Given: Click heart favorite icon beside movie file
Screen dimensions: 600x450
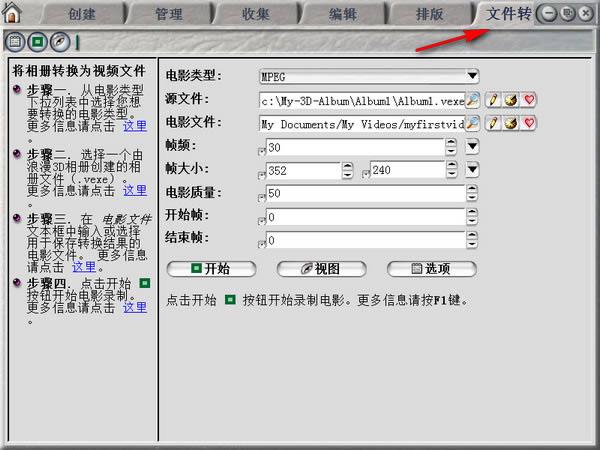Looking at the screenshot, I should point(529,123).
